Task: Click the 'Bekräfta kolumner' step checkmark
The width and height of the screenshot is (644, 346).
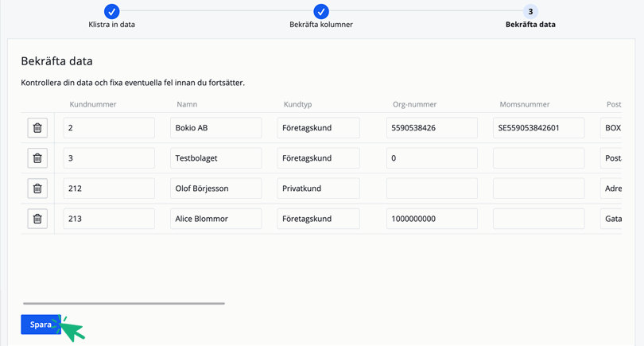Action: point(320,11)
